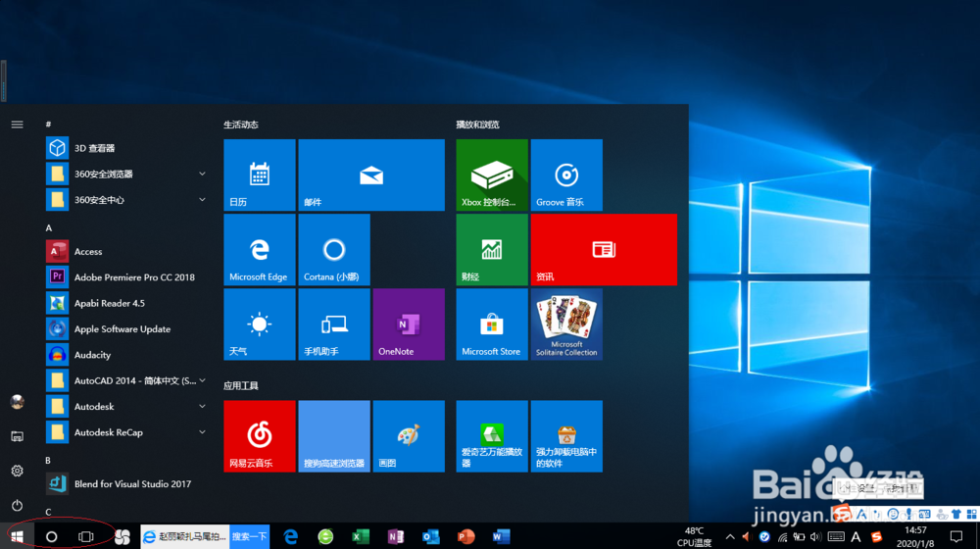Launch Access from the app list

(x=126, y=251)
